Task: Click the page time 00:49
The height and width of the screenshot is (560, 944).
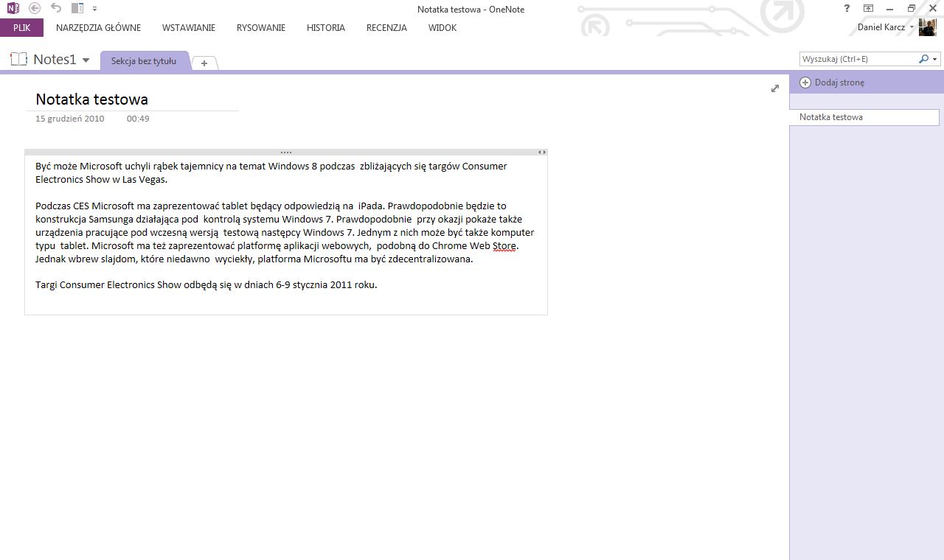Action: point(138,119)
